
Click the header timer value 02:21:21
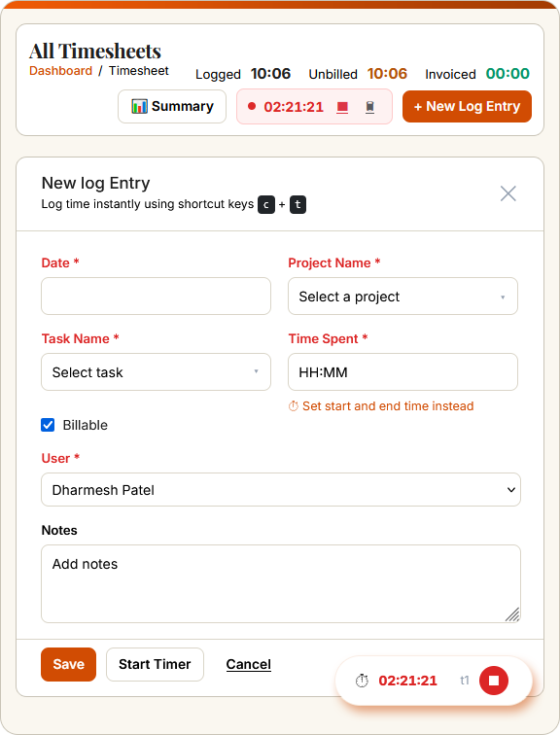click(294, 107)
